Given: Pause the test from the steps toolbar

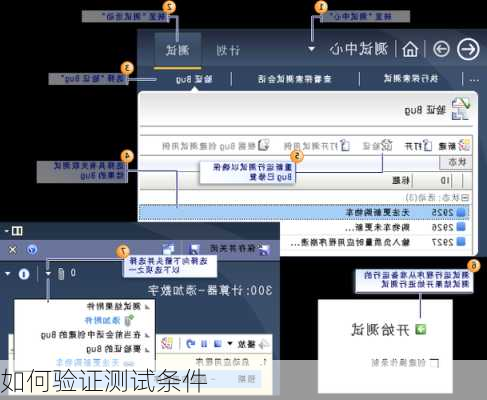Looking at the screenshot, I should tap(204, 344).
